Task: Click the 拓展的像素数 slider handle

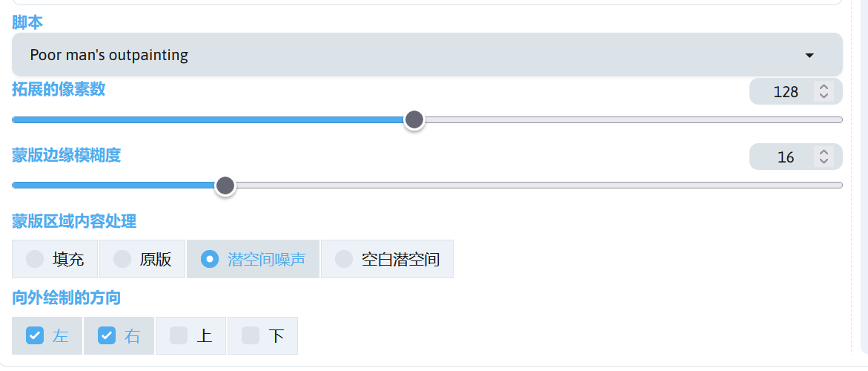Action: click(414, 119)
